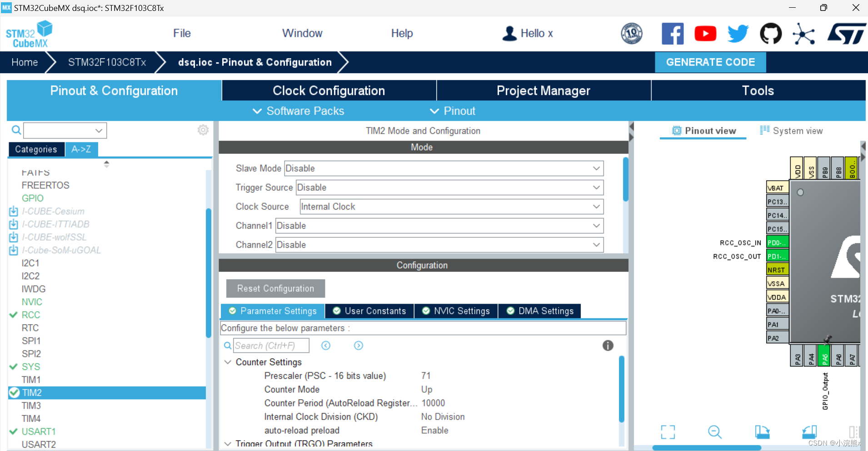868x451 pixels.
Task: Click the ST logo icon
Action: click(847, 34)
